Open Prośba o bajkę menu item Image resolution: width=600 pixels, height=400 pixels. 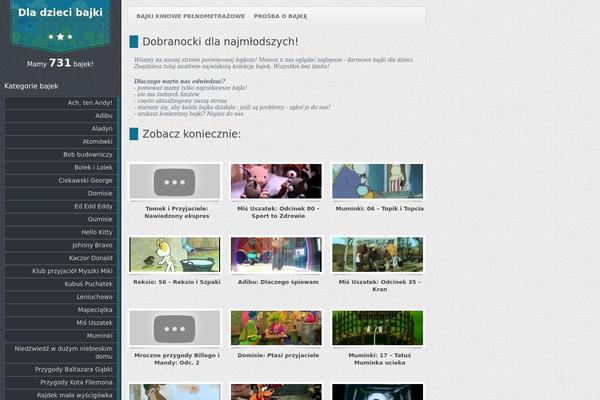(280, 16)
